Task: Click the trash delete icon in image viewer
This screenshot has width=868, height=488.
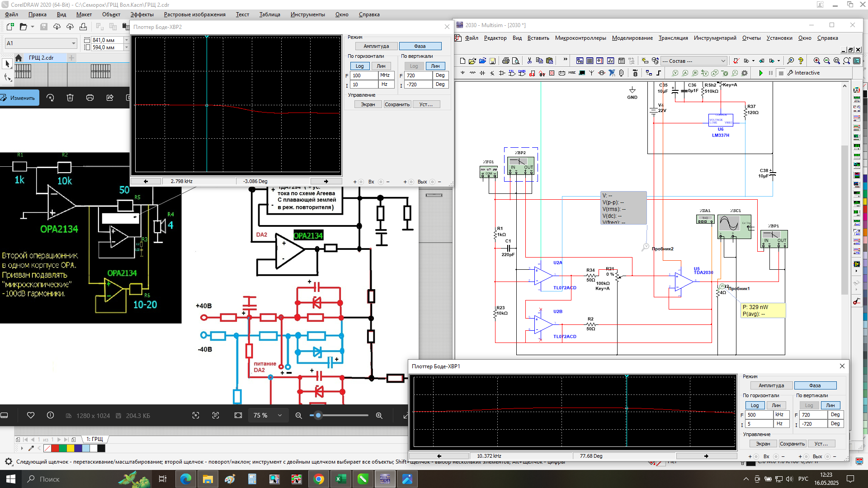Action: tap(70, 98)
